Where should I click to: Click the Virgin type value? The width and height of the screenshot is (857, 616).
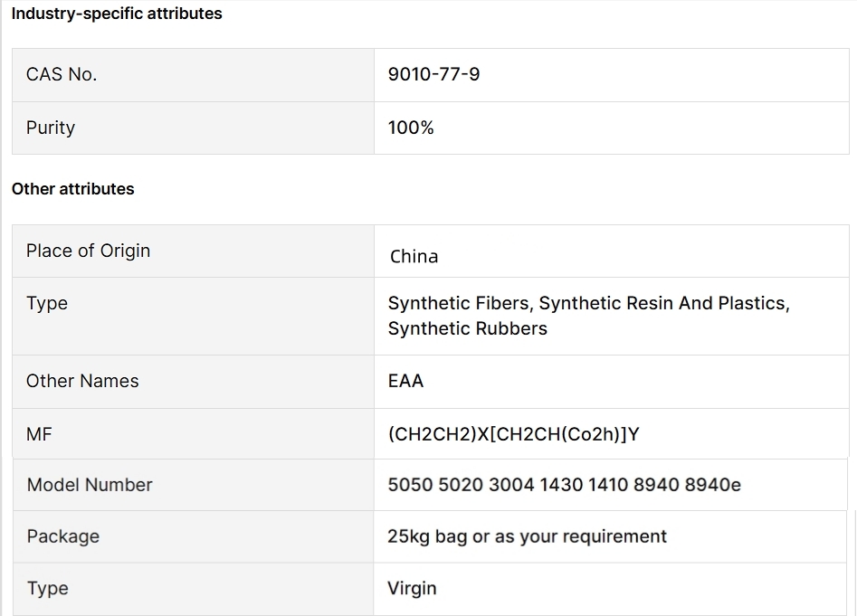[x=412, y=588]
